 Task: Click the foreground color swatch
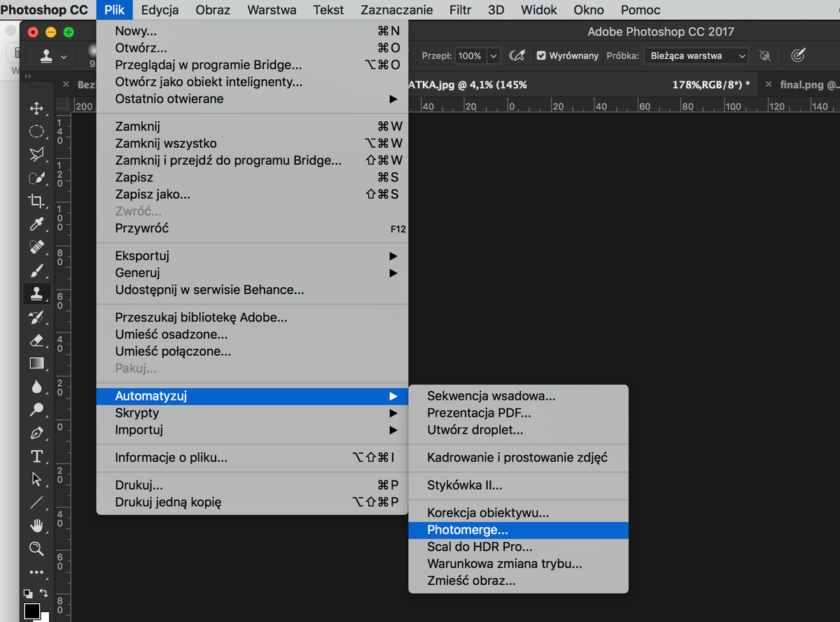pos(31,611)
